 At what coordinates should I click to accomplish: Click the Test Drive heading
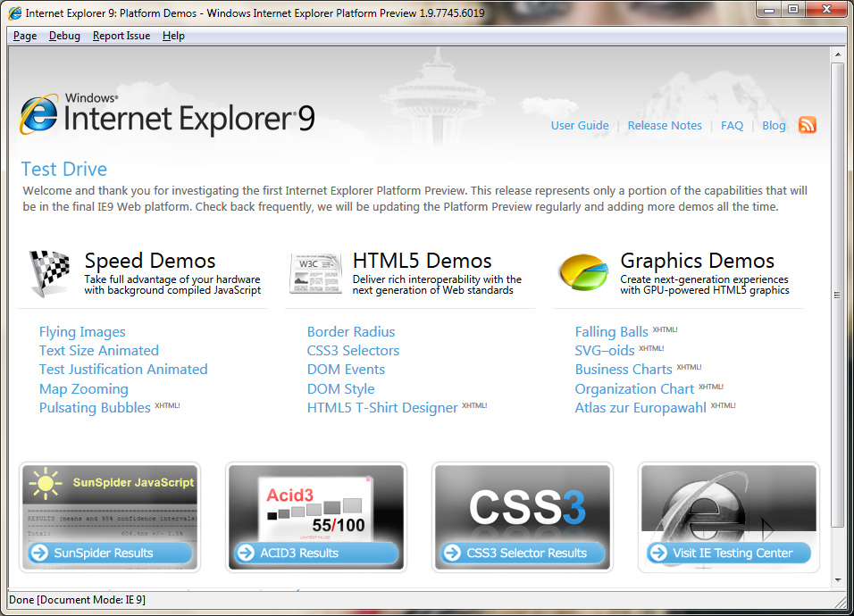pyautogui.click(x=64, y=170)
